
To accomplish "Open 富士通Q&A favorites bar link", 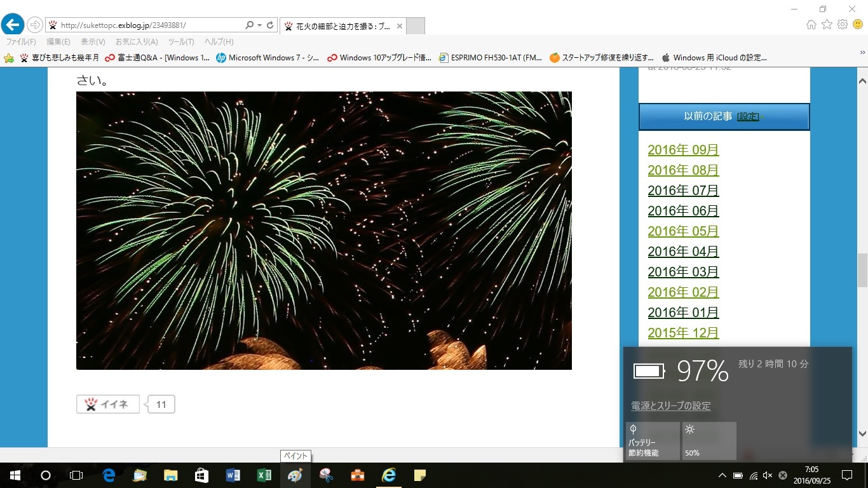I will [x=157, y=58].
